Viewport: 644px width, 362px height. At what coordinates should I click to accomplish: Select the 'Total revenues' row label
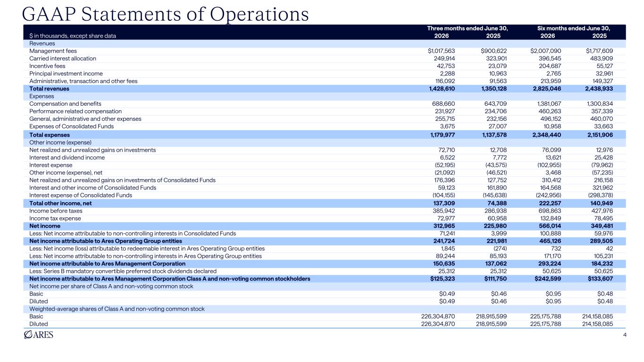coord(49,89)
